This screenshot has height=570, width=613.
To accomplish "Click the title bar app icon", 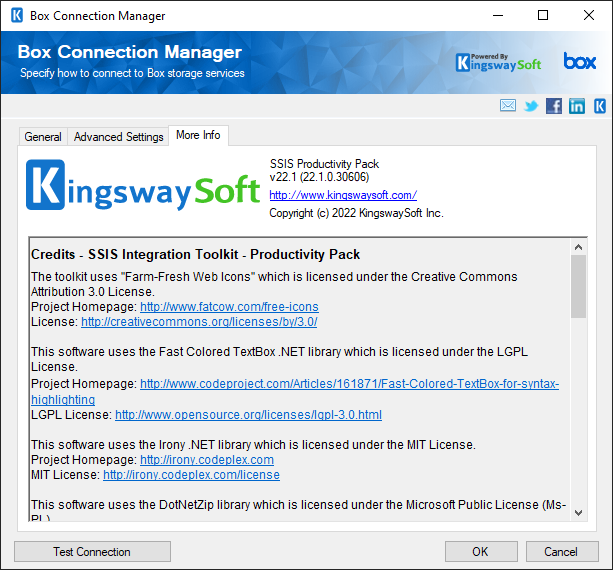I will pos(17,16).
